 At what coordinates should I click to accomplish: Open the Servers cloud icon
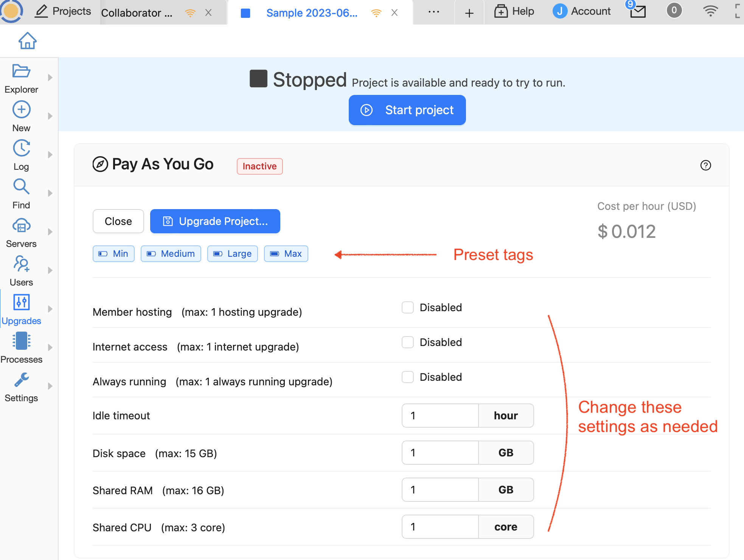click(x=21, y=226)
